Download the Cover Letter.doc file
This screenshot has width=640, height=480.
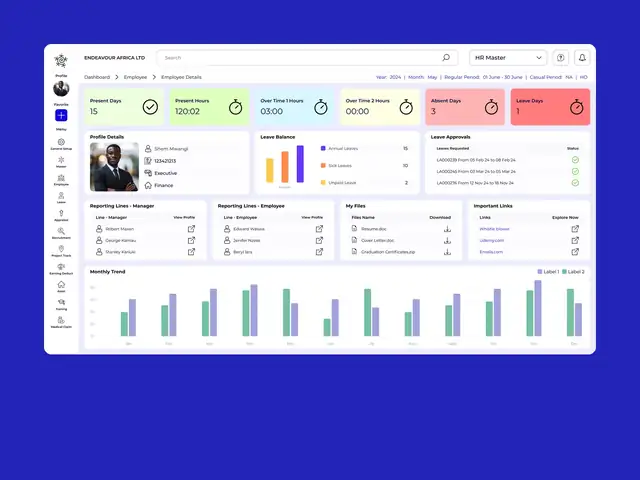click(447, 240)
